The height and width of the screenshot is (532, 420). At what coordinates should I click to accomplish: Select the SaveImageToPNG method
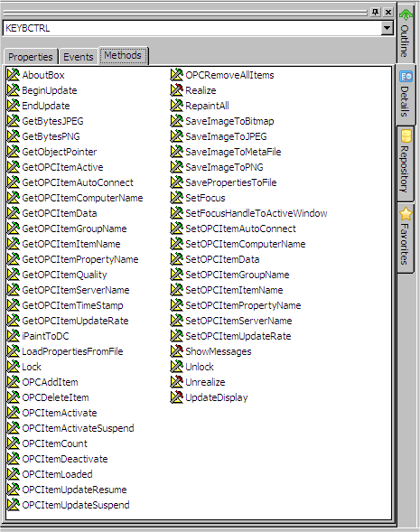click(x=224, y=167)
